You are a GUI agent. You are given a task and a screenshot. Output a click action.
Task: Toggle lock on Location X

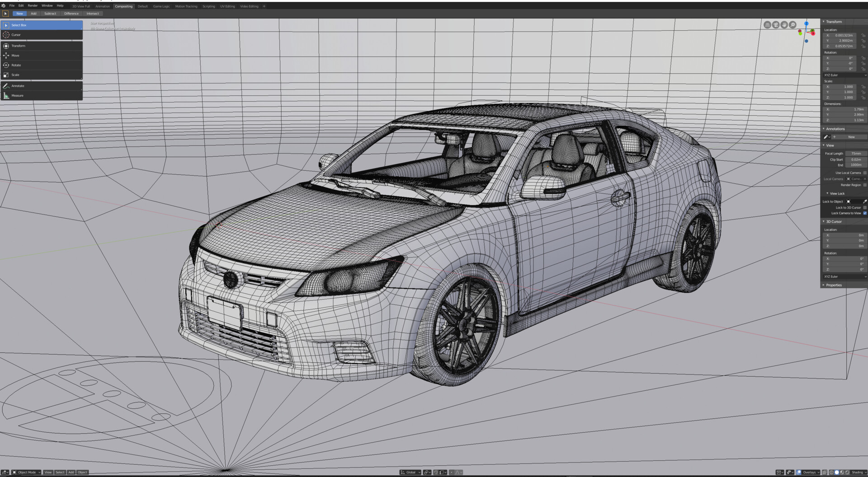tap(863, 35)
